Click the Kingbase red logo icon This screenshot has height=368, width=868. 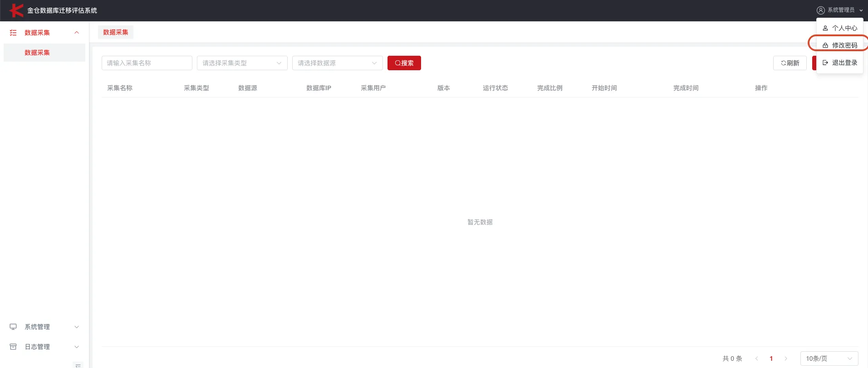(16, 10)
